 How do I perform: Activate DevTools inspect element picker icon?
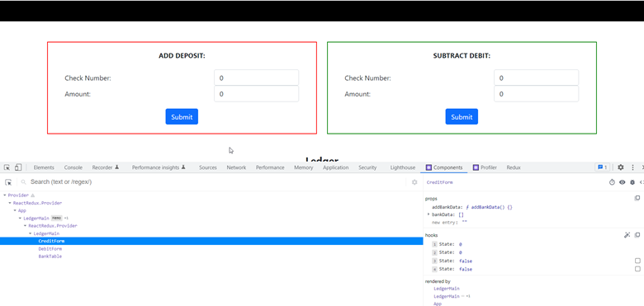coord(7,167)
